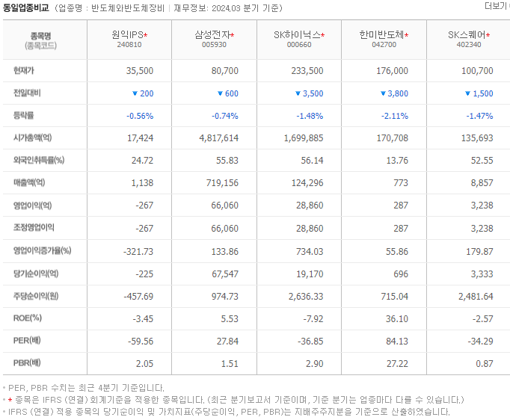This screenshot has width=510, height=420.
Task: Select operating profit growth value -321.73
Action: click(x=138, y=252)
